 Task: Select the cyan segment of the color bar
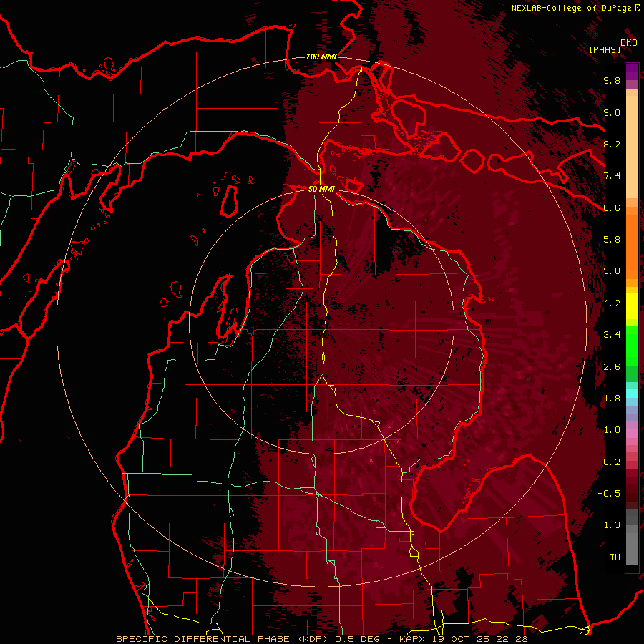pyautogui.click(x=632, y=394)
